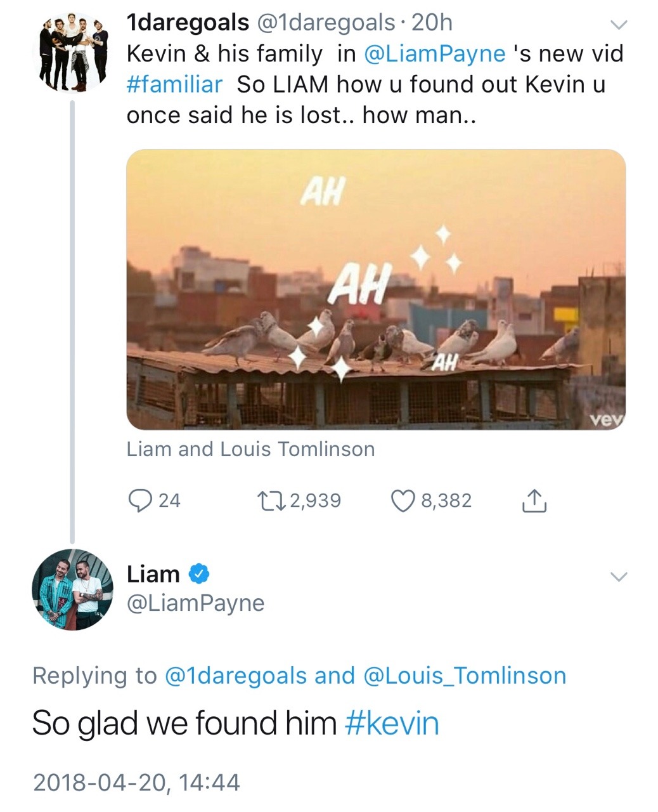This screenshot has width=658, height=812.
Task: Expand options chevron on Liam's reply
Action: [x=618, y=577]
